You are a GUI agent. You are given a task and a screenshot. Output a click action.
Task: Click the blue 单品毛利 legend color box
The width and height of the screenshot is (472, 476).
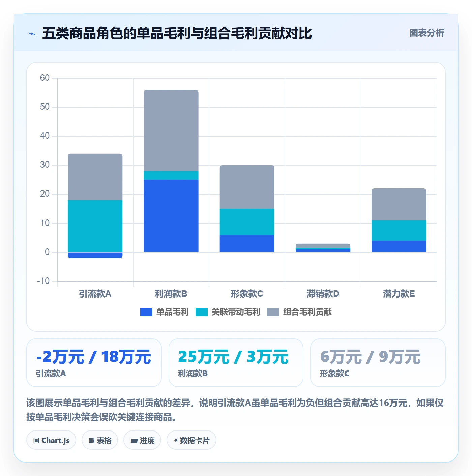pos(146,312)
